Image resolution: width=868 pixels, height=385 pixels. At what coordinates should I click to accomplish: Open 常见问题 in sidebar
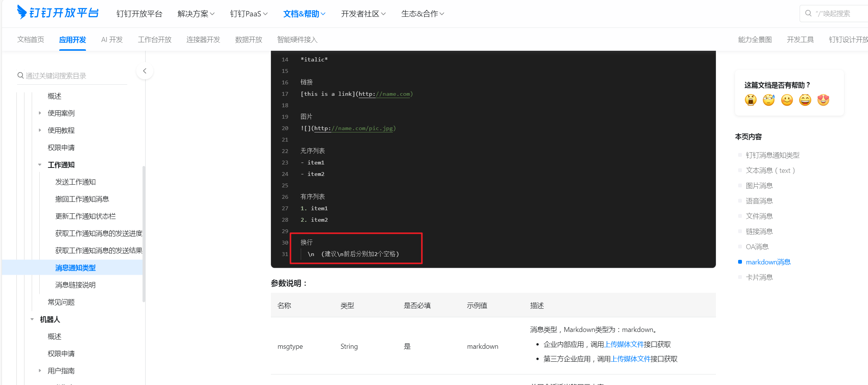point(61,302)
